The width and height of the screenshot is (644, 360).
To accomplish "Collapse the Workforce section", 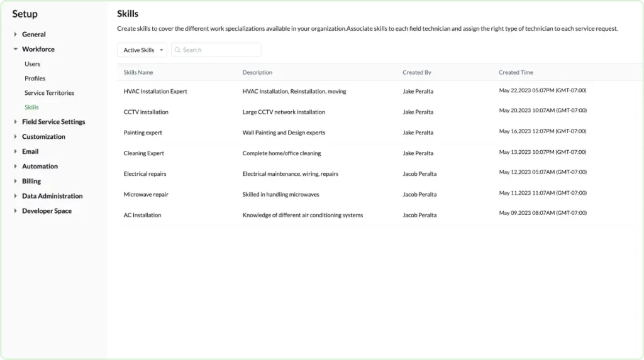I will (x=16, y=49).
